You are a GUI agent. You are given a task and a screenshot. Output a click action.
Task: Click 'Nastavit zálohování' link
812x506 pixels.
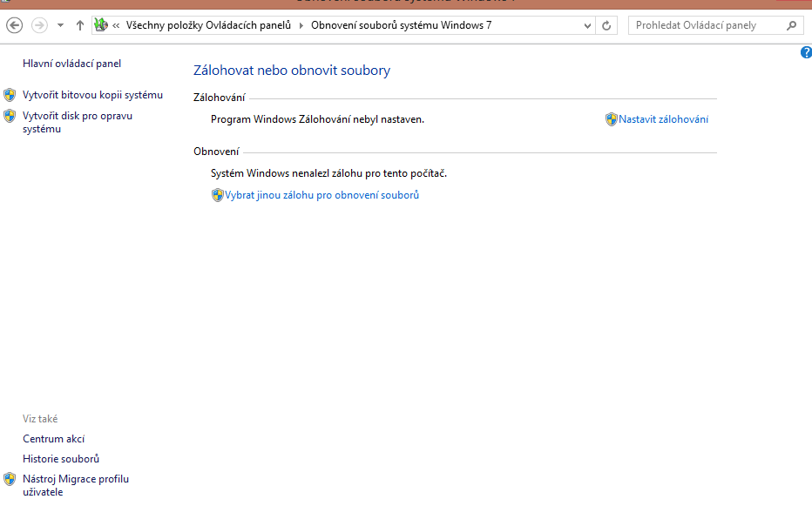(663, 119)
